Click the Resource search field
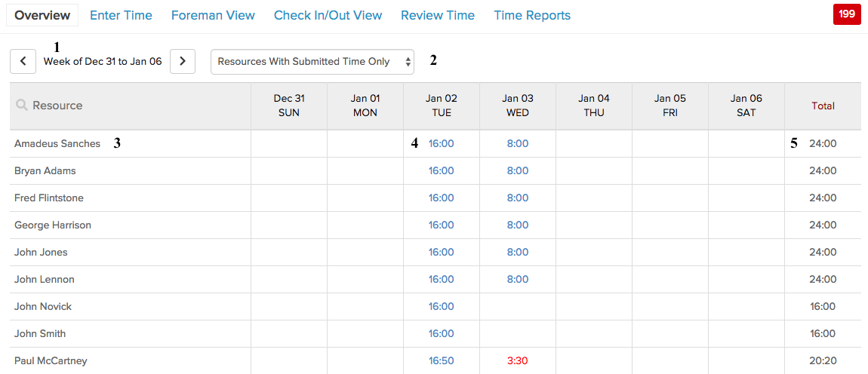This screenshot has height=374, width=868. tap(130, 105)
